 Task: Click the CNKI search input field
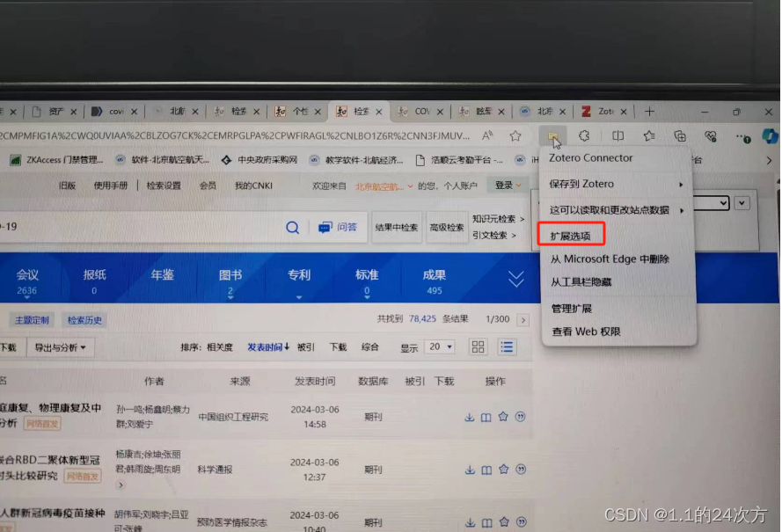coord(140,227)
